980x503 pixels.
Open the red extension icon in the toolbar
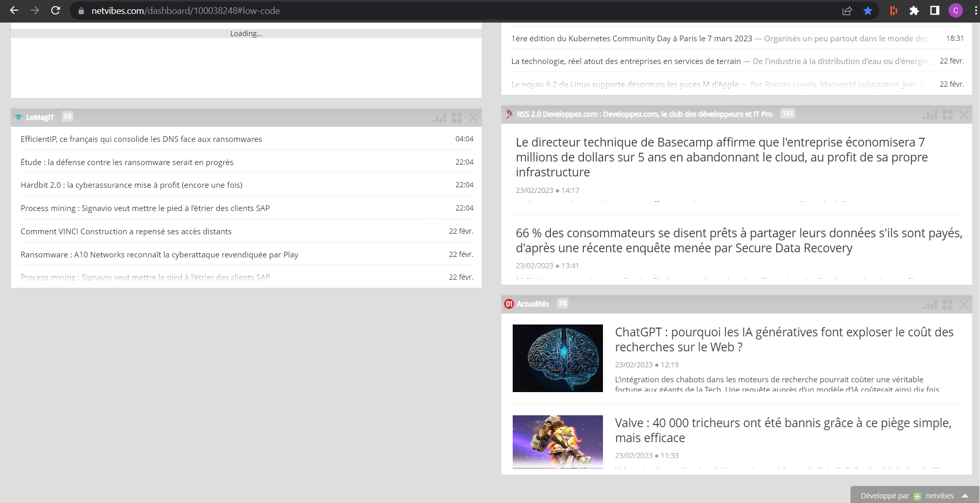point(893,11)
